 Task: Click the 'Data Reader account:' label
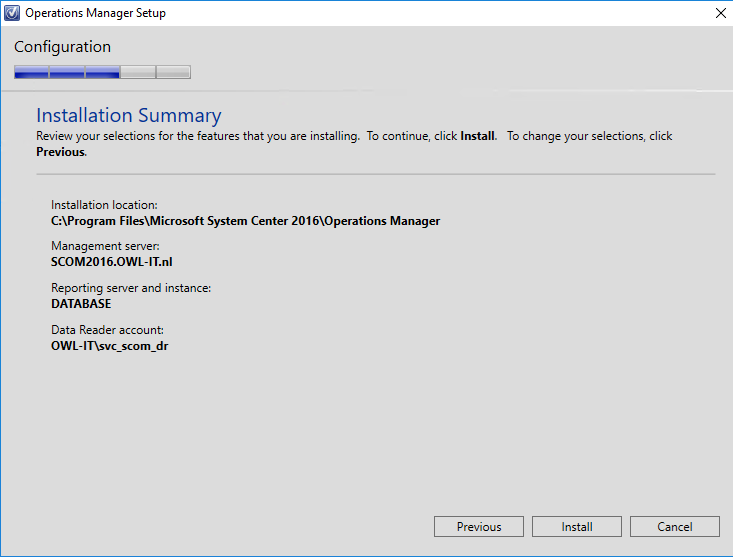point(108,330)
